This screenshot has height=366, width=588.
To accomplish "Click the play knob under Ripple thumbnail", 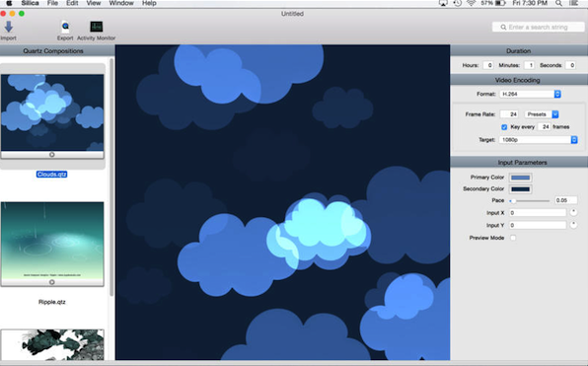I will pos(51,282).
